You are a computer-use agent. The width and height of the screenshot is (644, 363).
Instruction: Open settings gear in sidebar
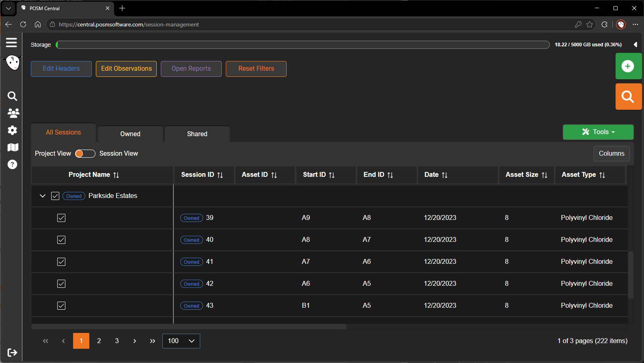(x=13, y=130)
